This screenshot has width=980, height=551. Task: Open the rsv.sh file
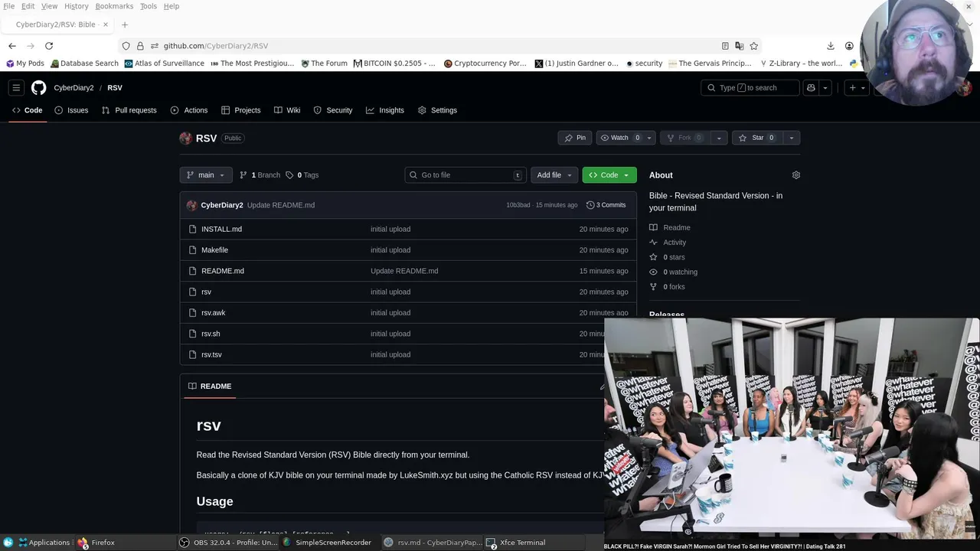point(211,334)
